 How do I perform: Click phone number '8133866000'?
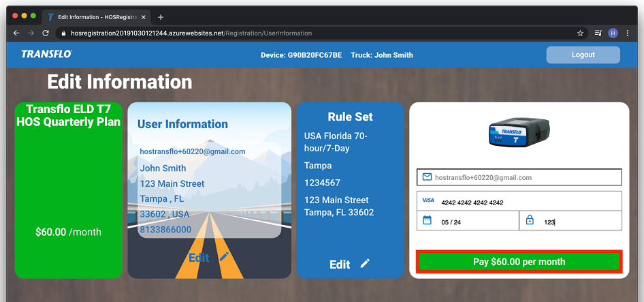pyautogui.click(x=165, y=230)
